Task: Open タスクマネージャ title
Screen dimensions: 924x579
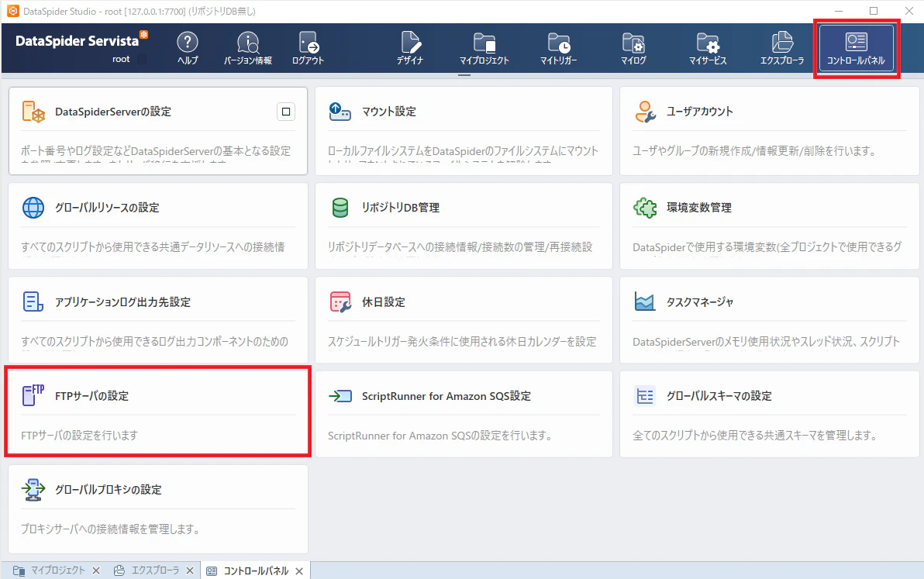Action: tap(700, 302)
